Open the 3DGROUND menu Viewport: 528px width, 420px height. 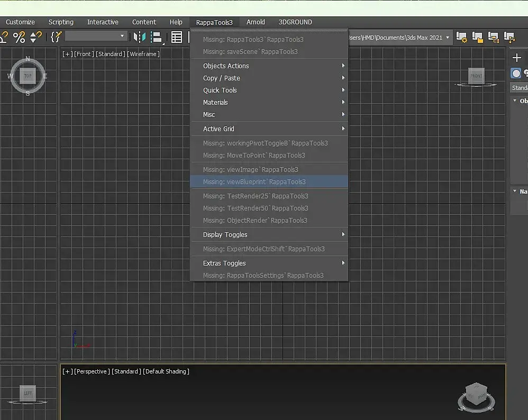(x=295, y=22)
